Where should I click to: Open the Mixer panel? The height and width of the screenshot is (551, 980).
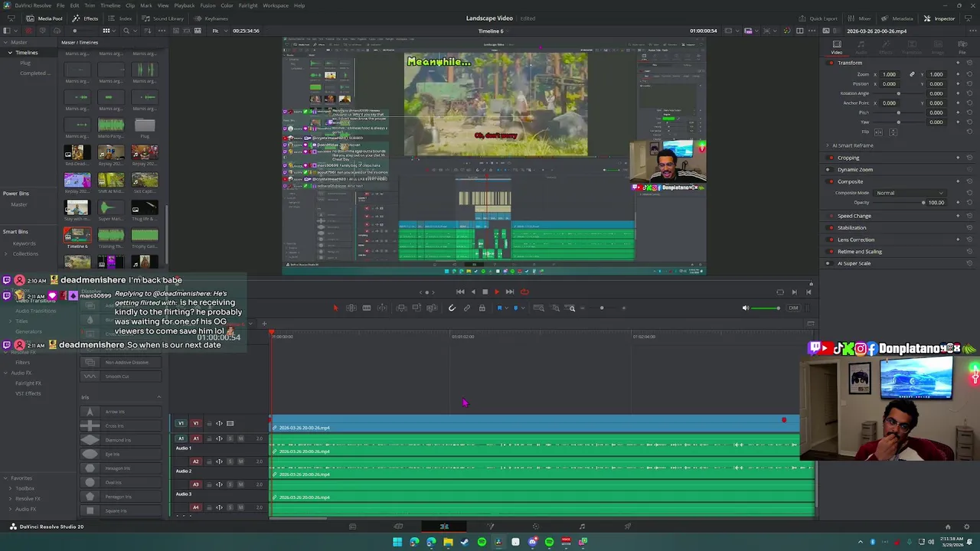click(x=860, y=18)
